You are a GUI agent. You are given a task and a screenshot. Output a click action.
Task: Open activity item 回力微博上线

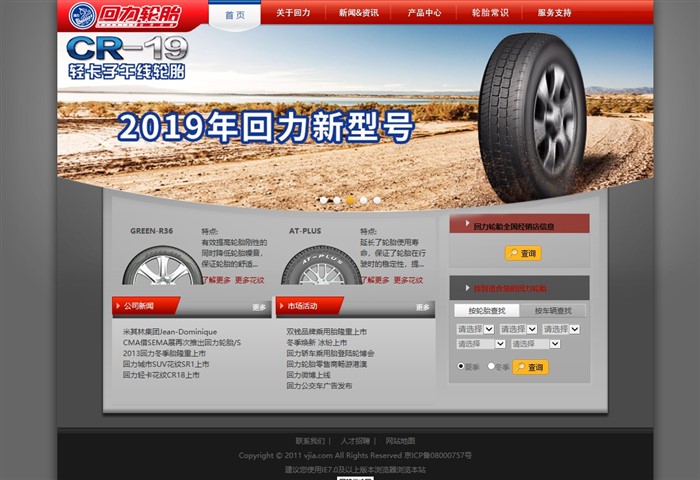pyautogui.click(x=308, y=375)
